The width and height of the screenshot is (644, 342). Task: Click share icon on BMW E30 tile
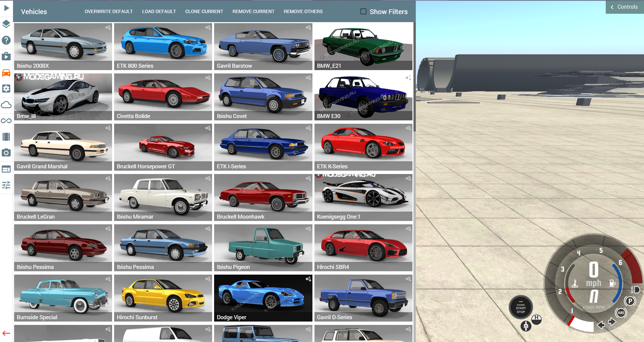coord(408,78)
